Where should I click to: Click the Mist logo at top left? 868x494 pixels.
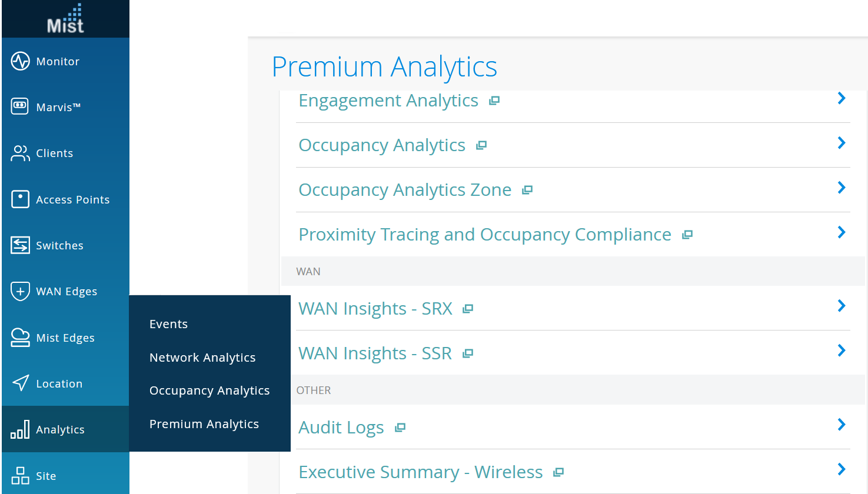[x=65, y=19]
